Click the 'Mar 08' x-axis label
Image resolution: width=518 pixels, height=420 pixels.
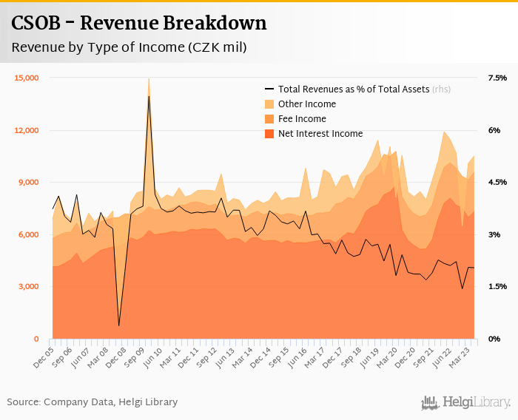[98, 358]
